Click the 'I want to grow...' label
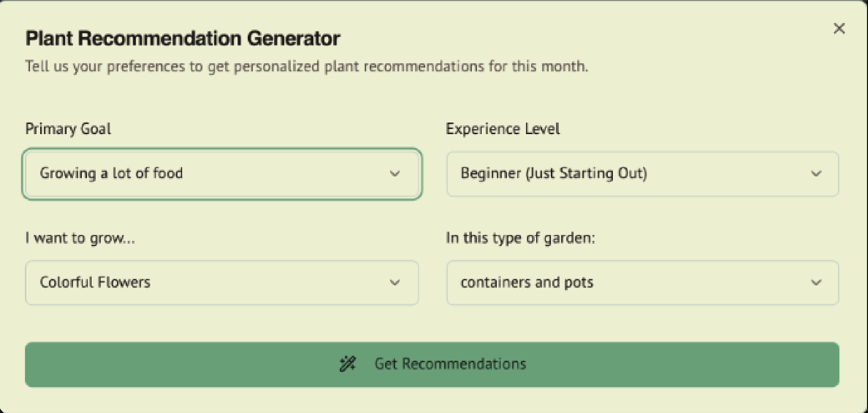The image size is (868, 413). 80,238
